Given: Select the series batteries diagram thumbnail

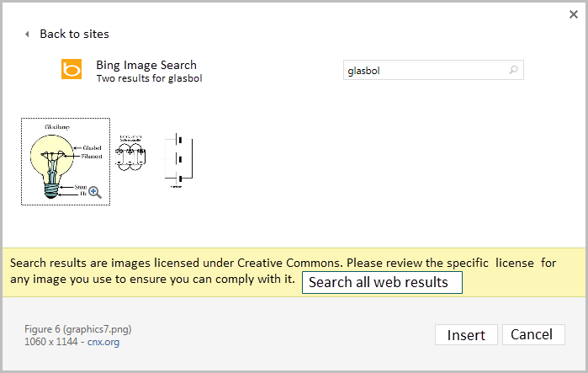Looking at the screenshot, I should point(133,155).
